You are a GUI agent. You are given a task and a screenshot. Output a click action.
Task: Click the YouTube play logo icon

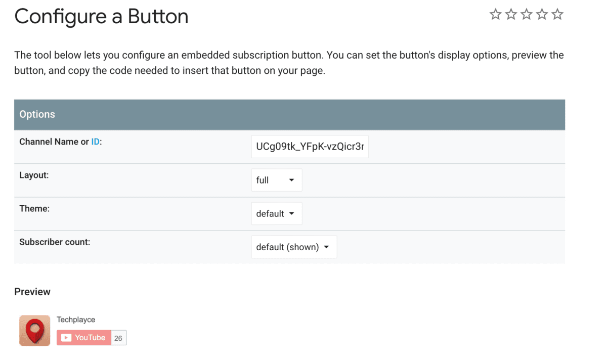(66, 338)
